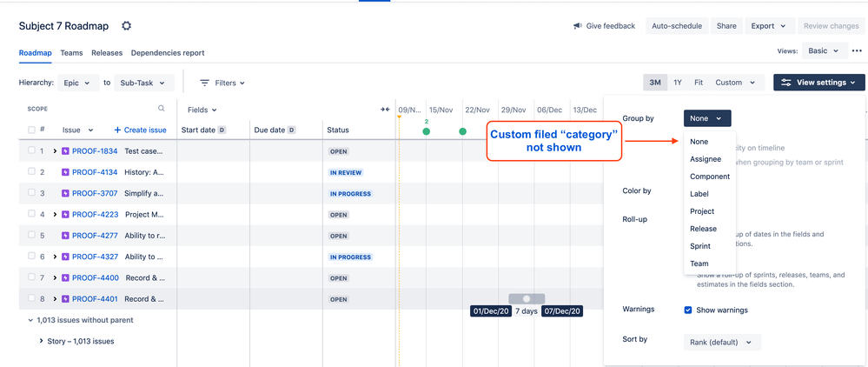Click the collapse fields arrows icon
Screen dimensions: 868x367
point(385,110)
